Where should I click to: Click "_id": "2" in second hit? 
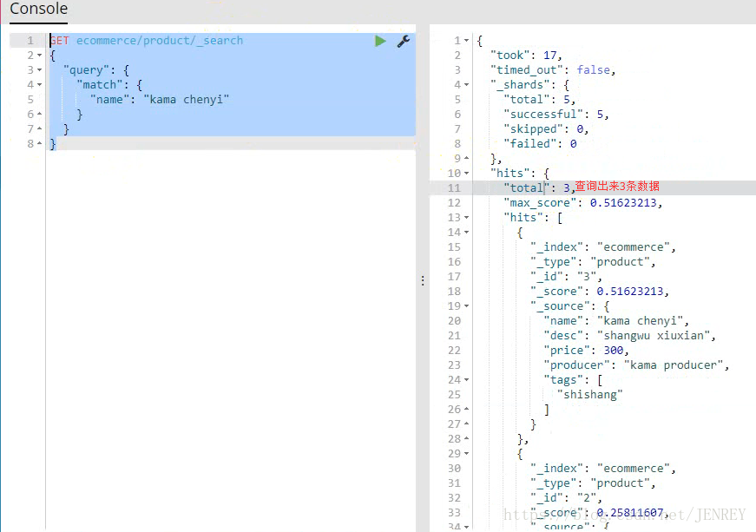point(567,498)
